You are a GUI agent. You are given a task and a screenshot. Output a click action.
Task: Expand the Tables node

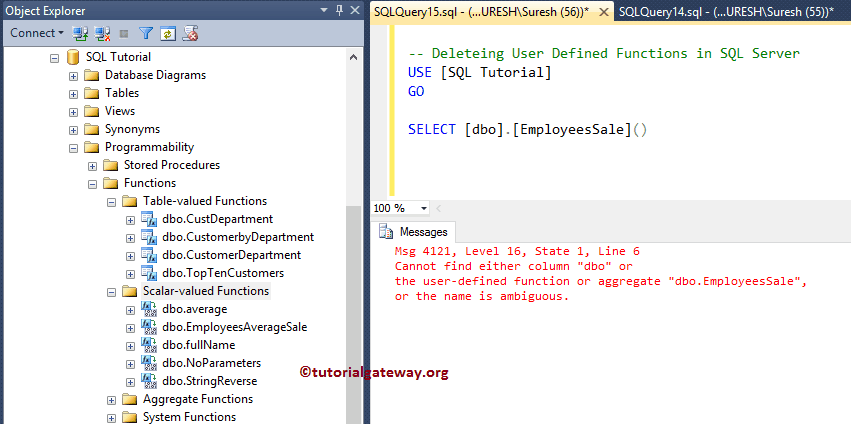pyautogui.click(x=73, y=94)
